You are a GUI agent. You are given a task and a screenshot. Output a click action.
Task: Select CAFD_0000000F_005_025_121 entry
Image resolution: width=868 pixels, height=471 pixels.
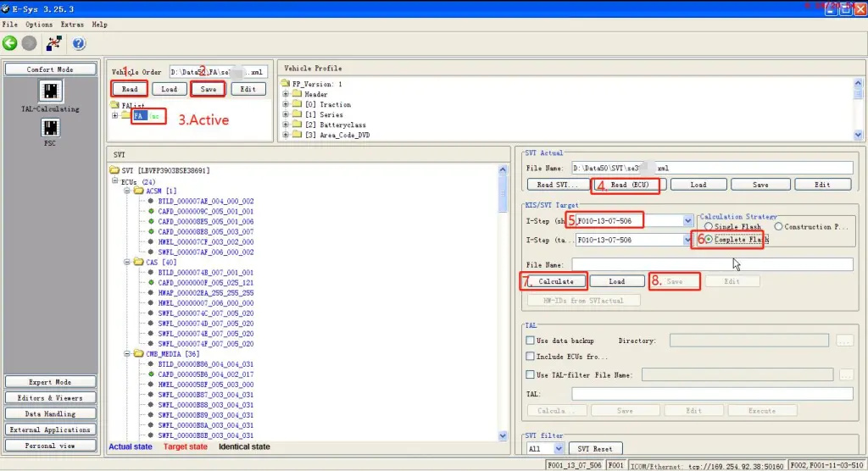206,283
